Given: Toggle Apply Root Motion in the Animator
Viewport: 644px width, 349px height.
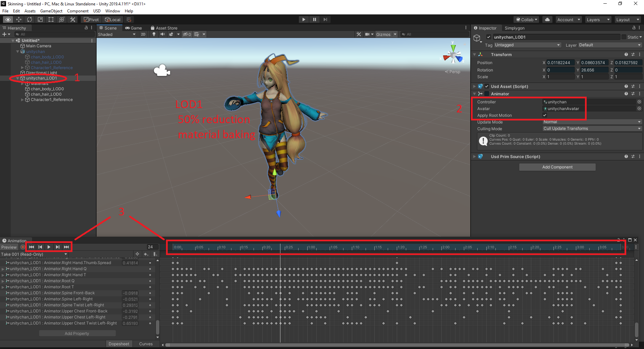Looking at the screenshot, I should click(544, 115).
